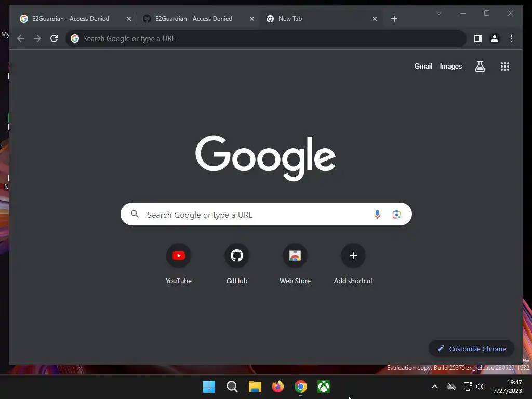Open the Windows Start button
The height and width of the screenshot is (399, 532).
(209, 387)
